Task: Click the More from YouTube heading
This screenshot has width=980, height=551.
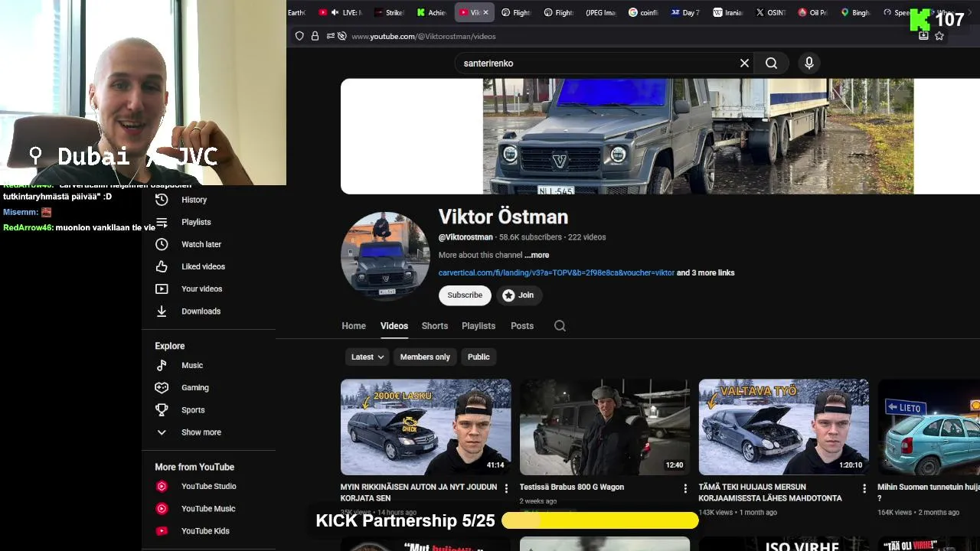Action: coord(194,467)
